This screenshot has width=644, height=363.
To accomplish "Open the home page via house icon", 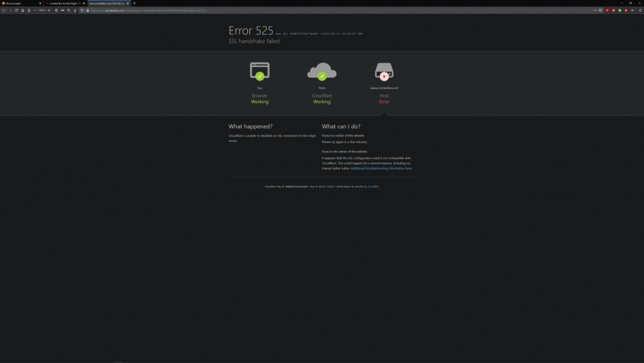I will click(x=23, y=10).
